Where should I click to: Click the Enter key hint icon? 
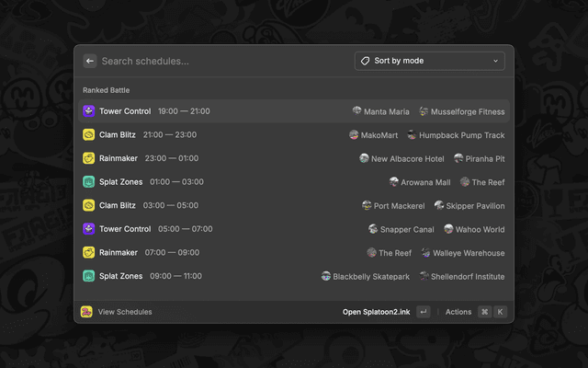[x=424, y=312]
